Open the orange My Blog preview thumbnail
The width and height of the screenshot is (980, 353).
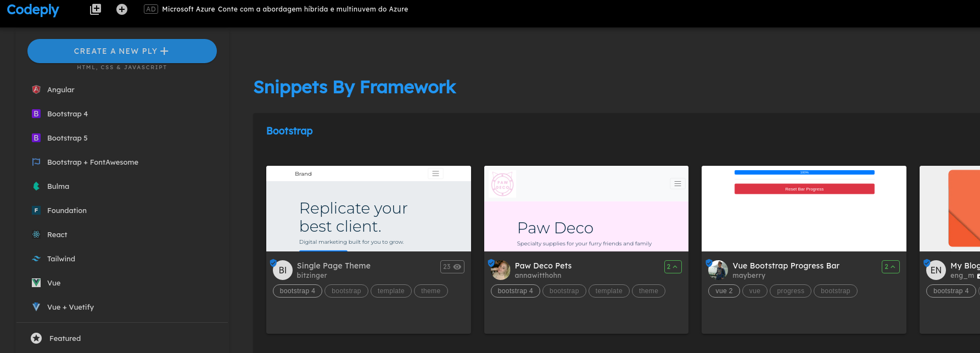(950, 209)
